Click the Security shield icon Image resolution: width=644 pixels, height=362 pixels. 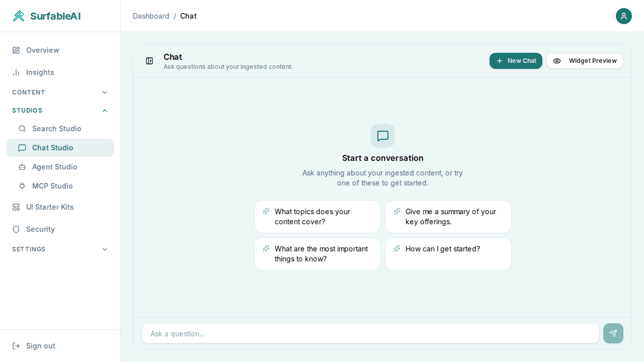point(16,229)
